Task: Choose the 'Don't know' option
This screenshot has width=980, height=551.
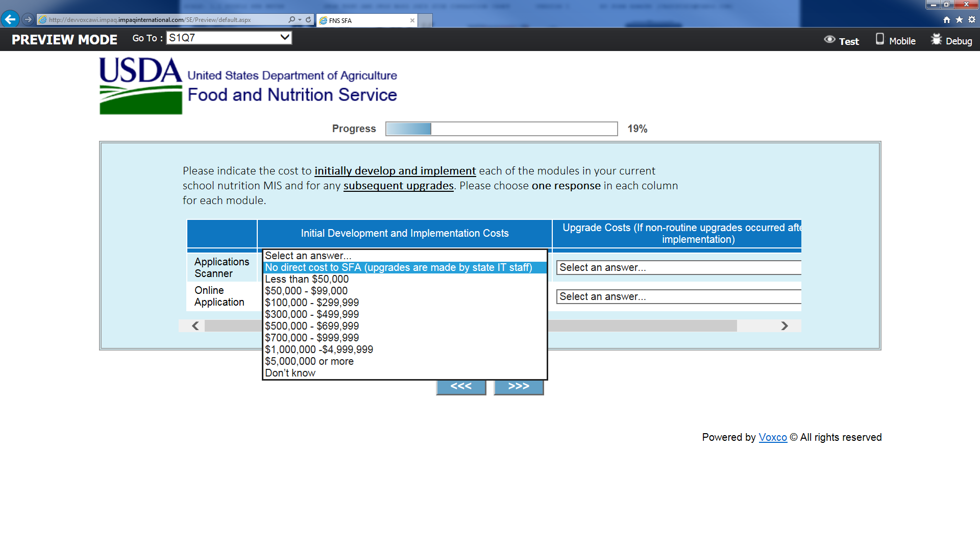Action: pos(290,373)
